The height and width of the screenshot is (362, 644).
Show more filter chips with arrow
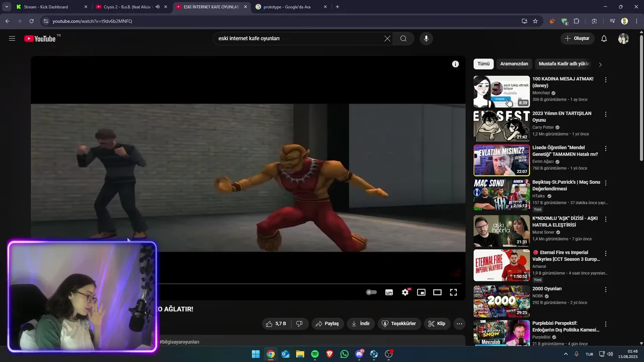pyautogui.click(x=600, y=64)
